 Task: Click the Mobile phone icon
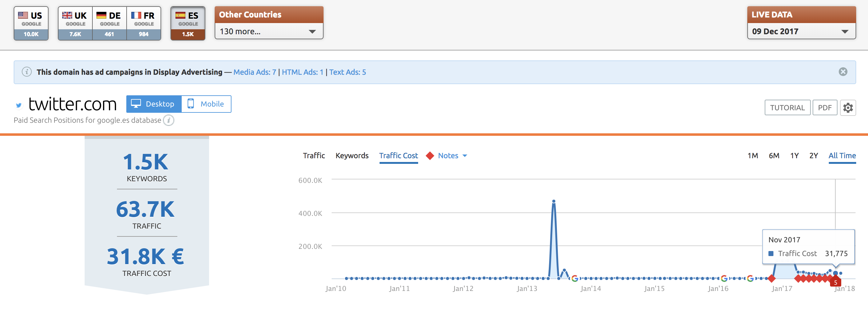tap(191, 103)
